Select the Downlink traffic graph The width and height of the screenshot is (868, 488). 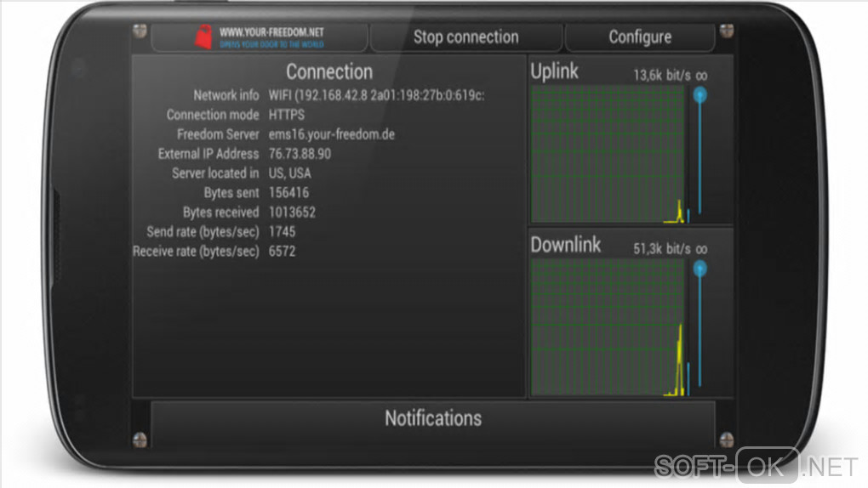(608, 327)
